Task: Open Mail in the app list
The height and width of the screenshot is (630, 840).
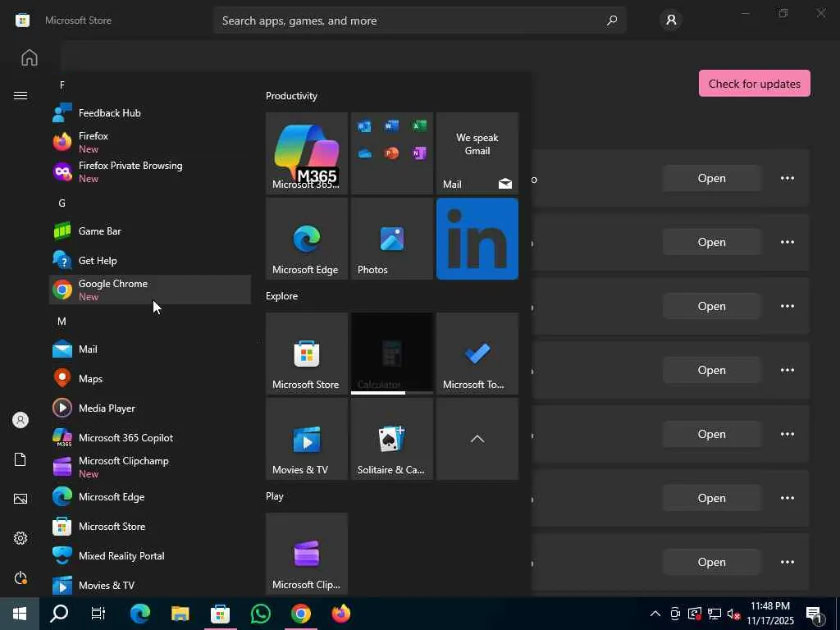Action: click(150, 349)
